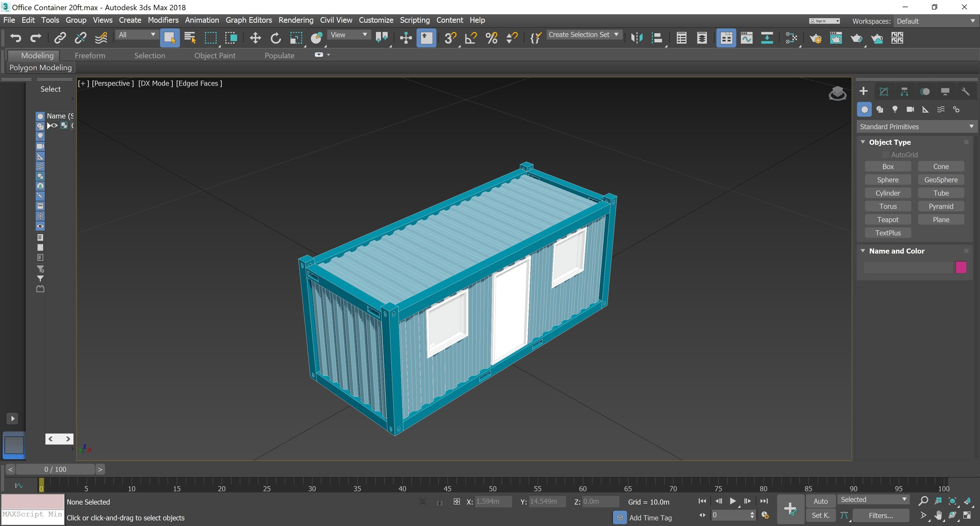Open Key Filters button

click(x=880, y=516)
